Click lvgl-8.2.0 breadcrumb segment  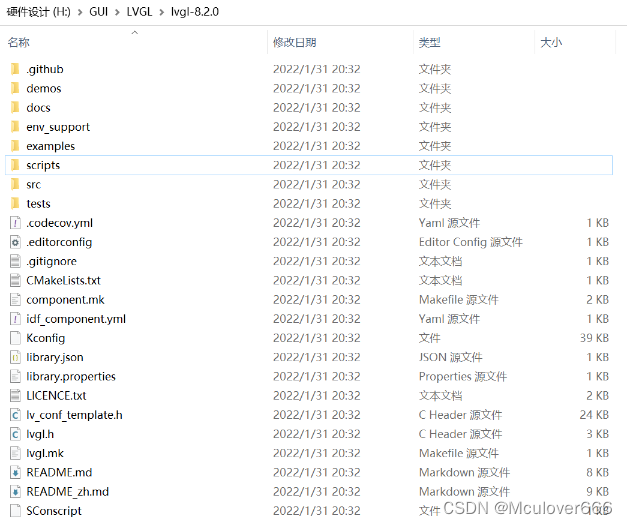[195, 12]
